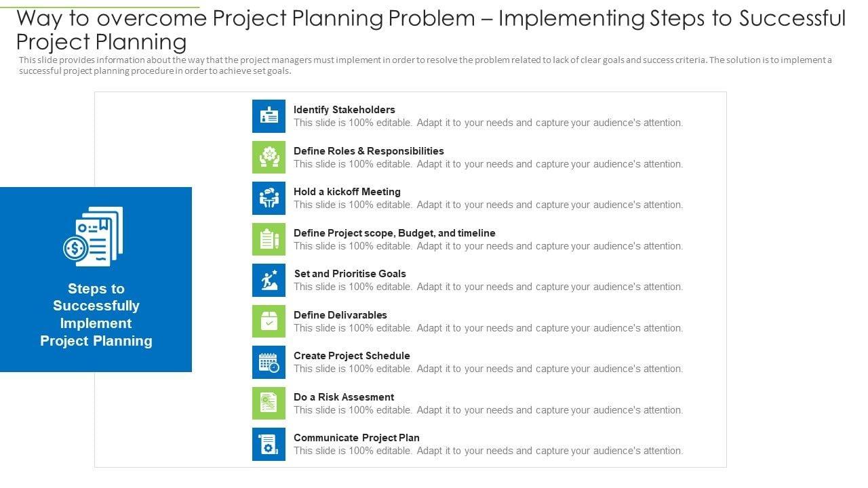
Task: Select the 'Hold a kickoff Meeting' heading
Action: pyautogui.click(x=347, y=192)
